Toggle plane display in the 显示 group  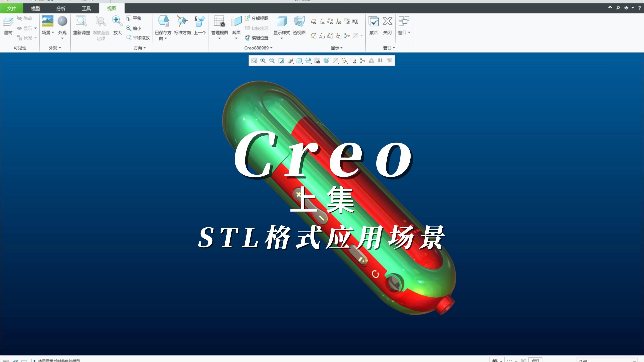(314, 21)
